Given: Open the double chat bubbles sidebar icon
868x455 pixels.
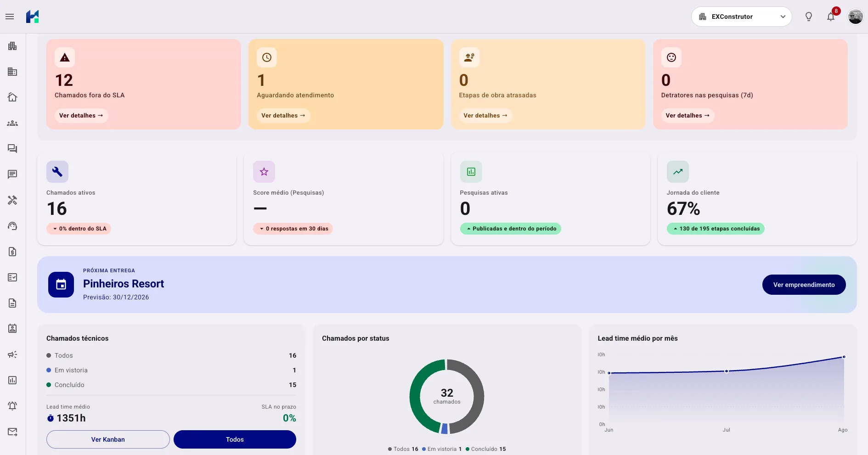Looking at the screenshot, I should pyautogui.click(x=12, y=149).
